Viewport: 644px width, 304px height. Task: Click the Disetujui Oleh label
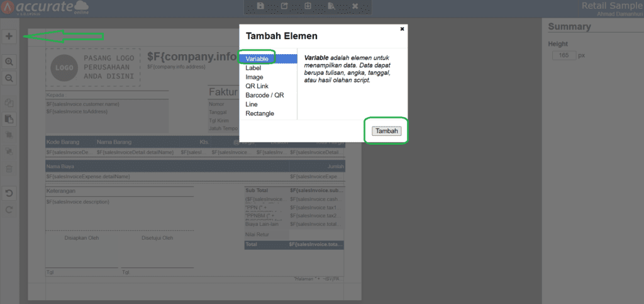pyautogui.click(x=157, y=238)
